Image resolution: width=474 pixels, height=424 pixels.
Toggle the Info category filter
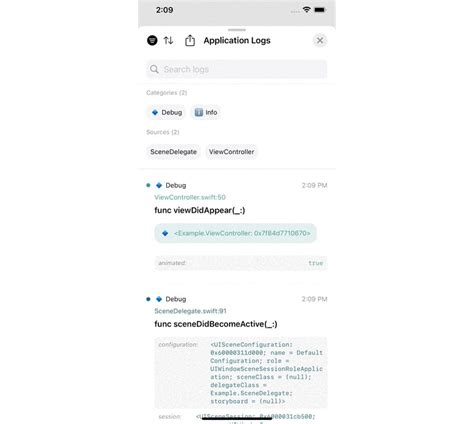[206, 112]
